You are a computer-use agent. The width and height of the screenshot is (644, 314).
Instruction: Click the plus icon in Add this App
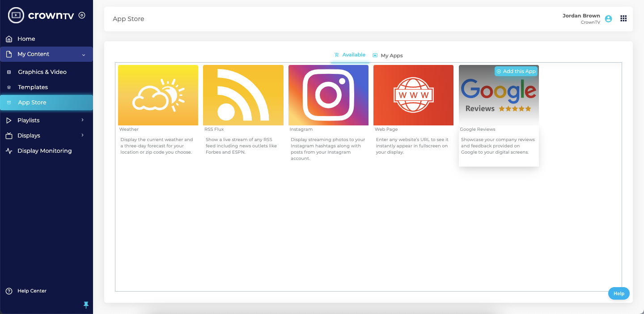pos(499,72)
